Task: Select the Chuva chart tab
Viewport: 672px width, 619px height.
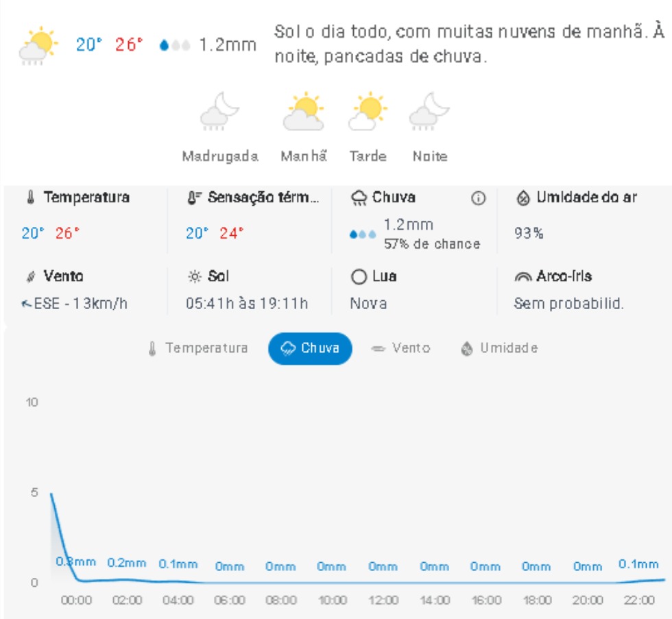Action: pos(310,348)
